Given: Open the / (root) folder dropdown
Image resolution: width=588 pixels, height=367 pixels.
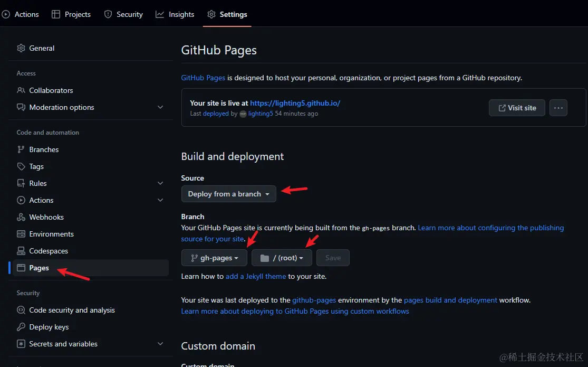Looking at the screenshot, I should 282,258.
